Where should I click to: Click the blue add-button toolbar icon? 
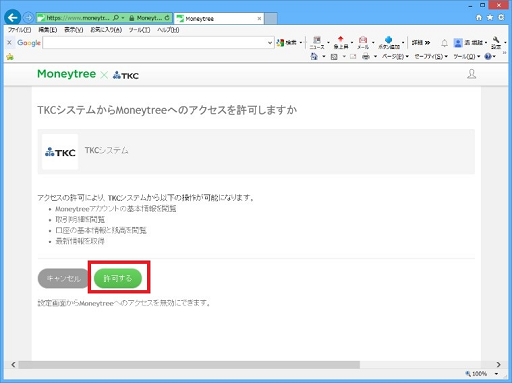[x=389, y=43]
